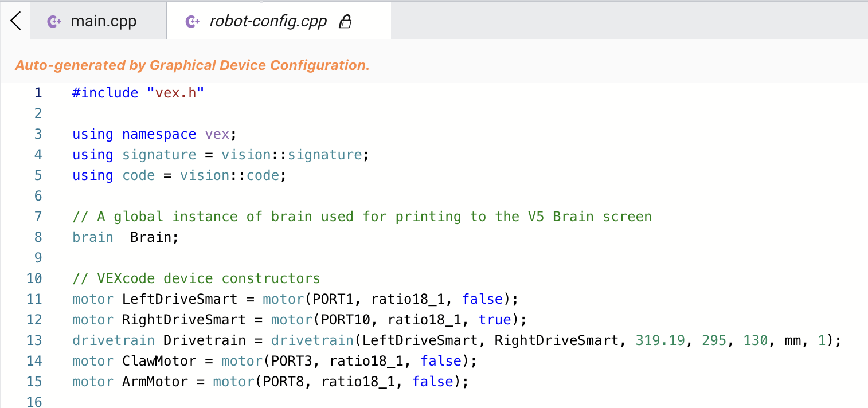The height and width of the screenshot is (408, 868).
Task: Click the back chevron beside the file tabs
Action: (15, 21)
